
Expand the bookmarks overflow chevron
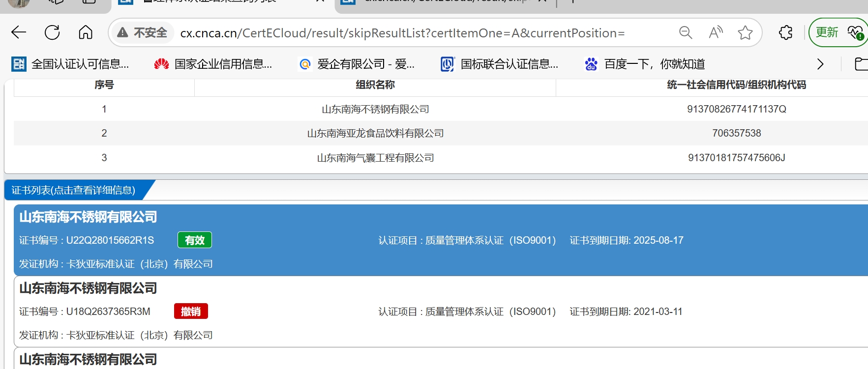coord(820,64)
